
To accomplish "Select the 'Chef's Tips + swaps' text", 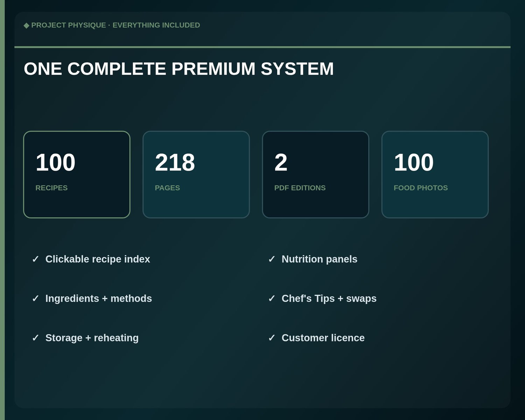I will (x=329, y=299).
